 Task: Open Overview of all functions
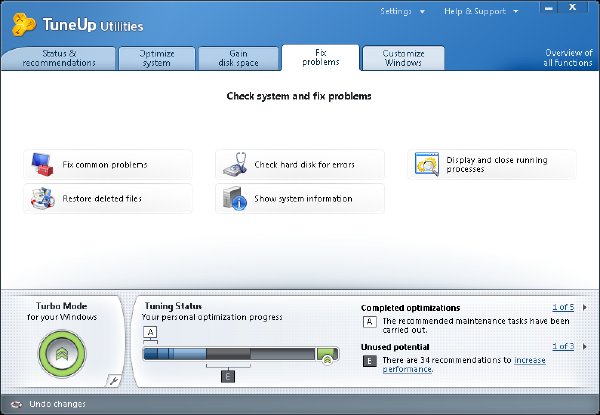pyautogui.click(x=568, y=58)
